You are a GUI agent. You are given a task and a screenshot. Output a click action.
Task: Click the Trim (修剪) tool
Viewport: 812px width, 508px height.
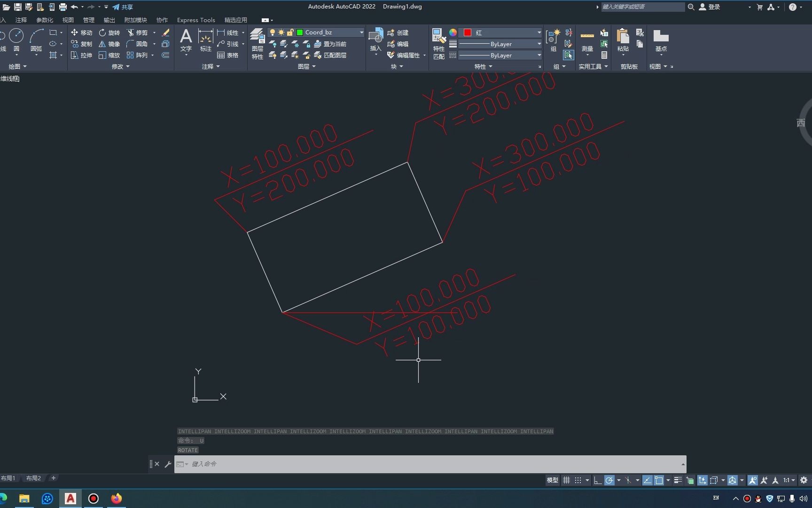(x=137, y=32)
